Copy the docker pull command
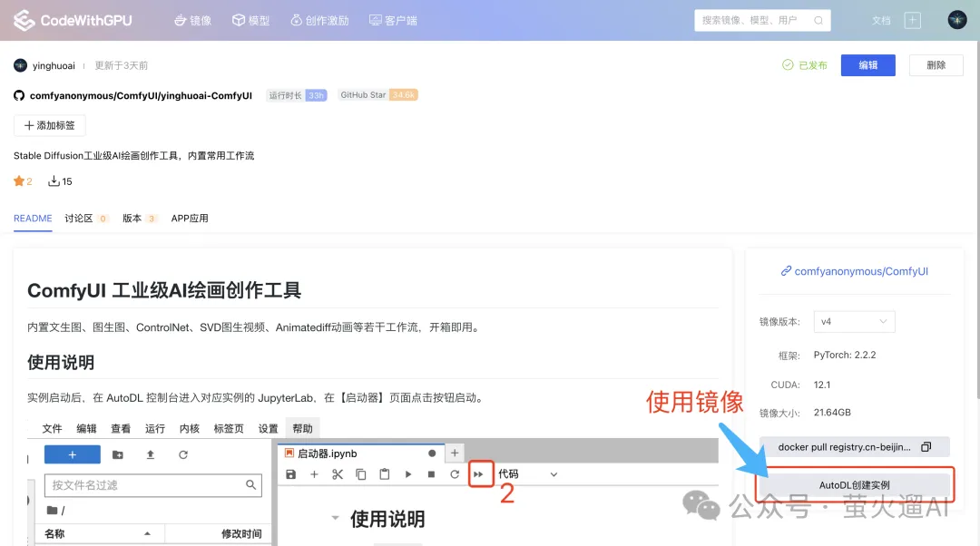Image resolution: width=980 pixels, height=546 pixels. click(926, 446)
